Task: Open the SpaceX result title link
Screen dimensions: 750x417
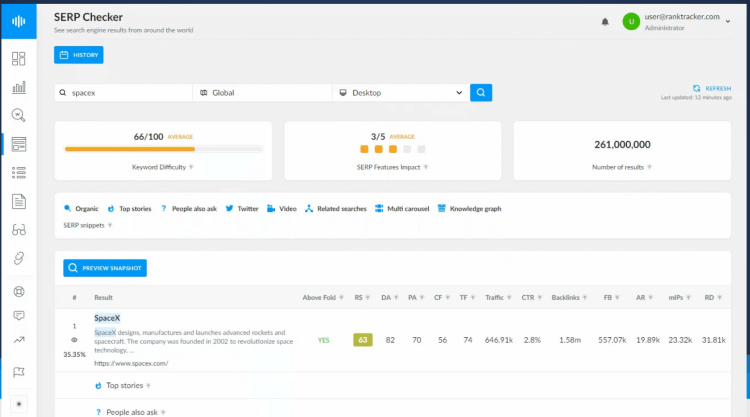Action: click(x=107, y=318)
